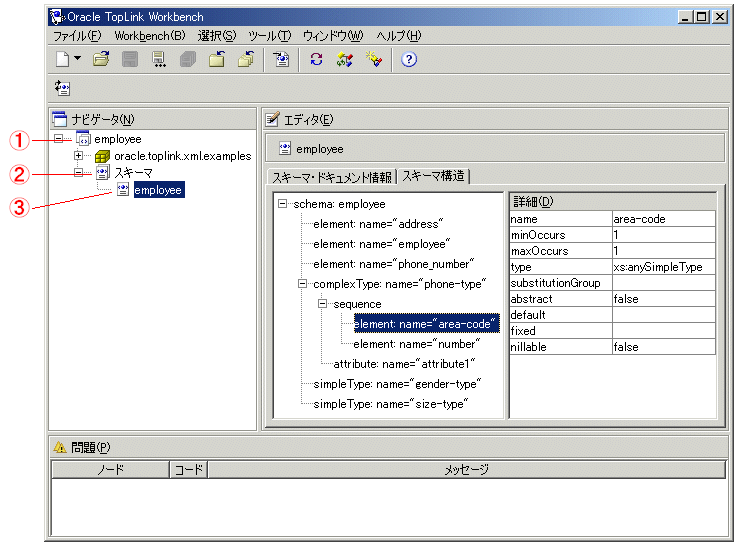
Task: Click the employee schema file icon in navigator
Action: pos(123,190)
